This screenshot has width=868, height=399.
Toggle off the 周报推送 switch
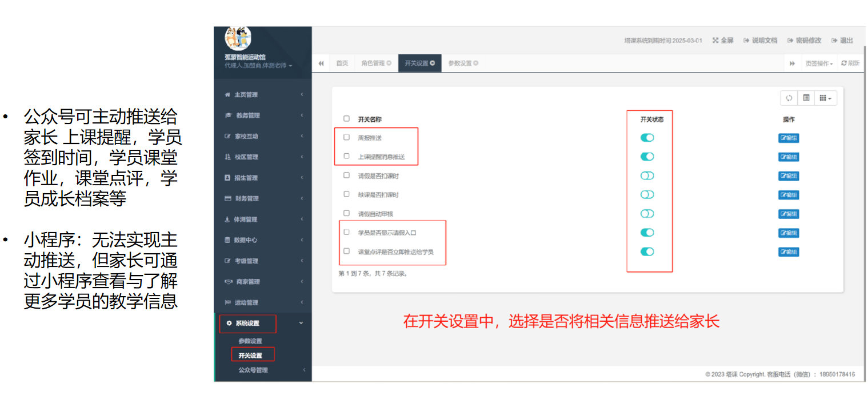647,138
